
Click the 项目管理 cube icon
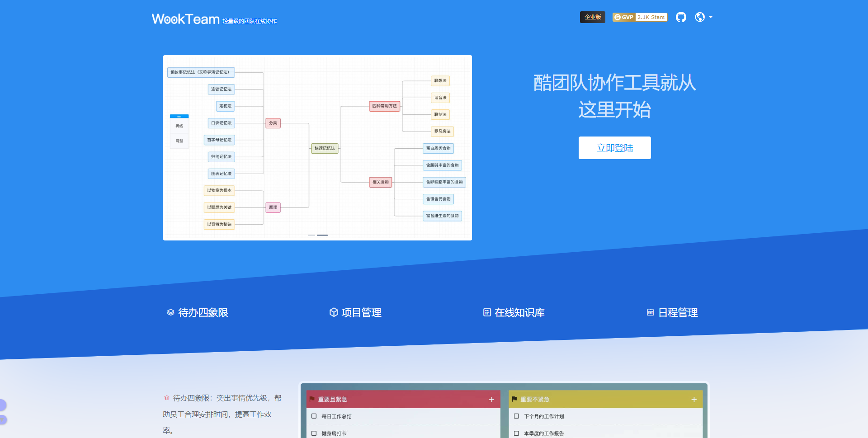pos(334,312)
